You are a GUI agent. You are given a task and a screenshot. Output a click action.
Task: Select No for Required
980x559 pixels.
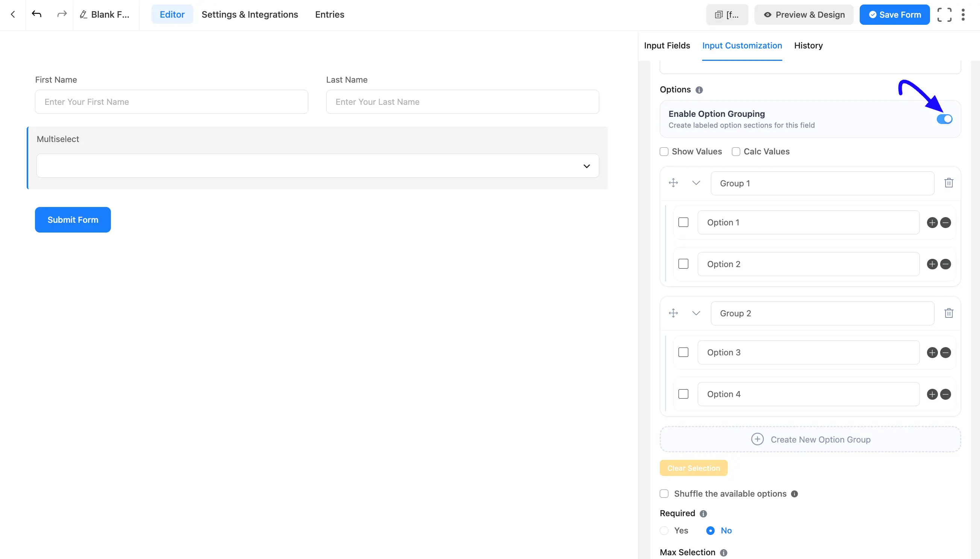710,530
